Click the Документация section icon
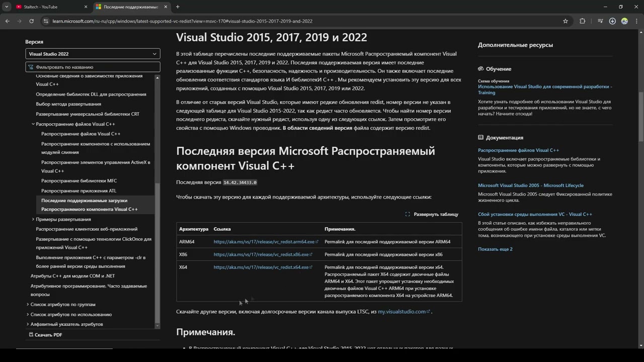The image size is (644, 362). 481,137
